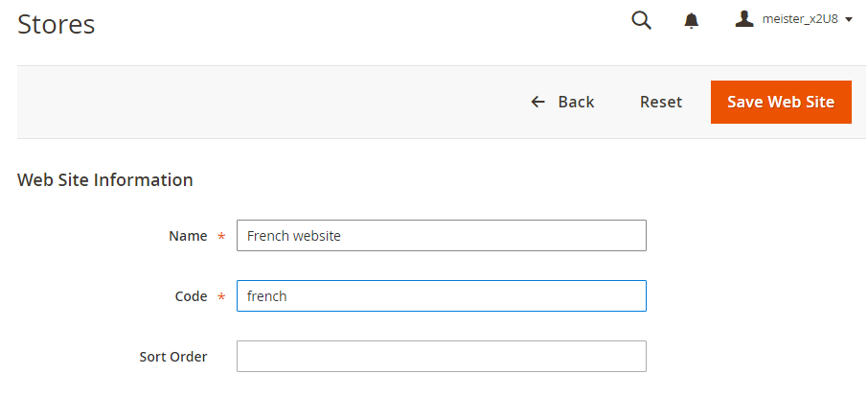868x398 pixels.
Task: Click the Stores page title
Action: pos(57,24)
